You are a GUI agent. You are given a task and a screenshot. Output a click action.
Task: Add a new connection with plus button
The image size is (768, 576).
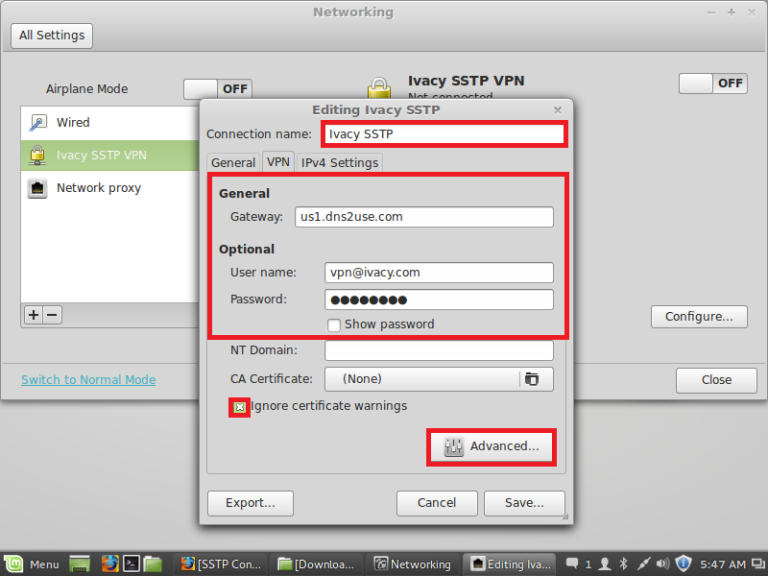point(33,315)
